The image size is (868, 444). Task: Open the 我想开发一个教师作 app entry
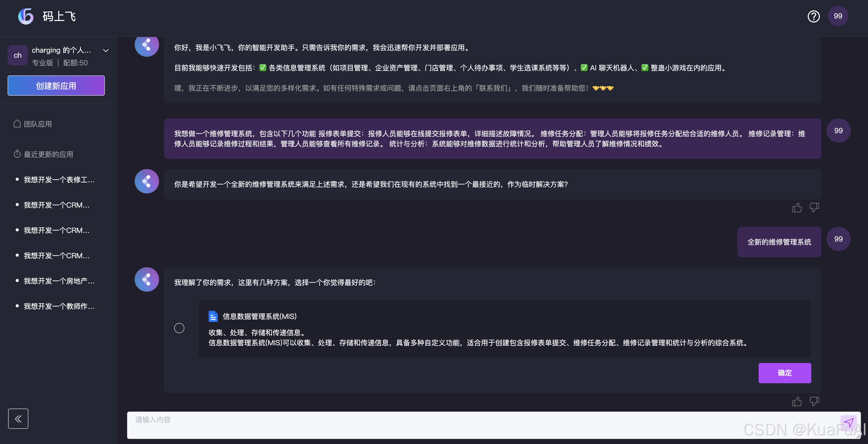point(59,306)
